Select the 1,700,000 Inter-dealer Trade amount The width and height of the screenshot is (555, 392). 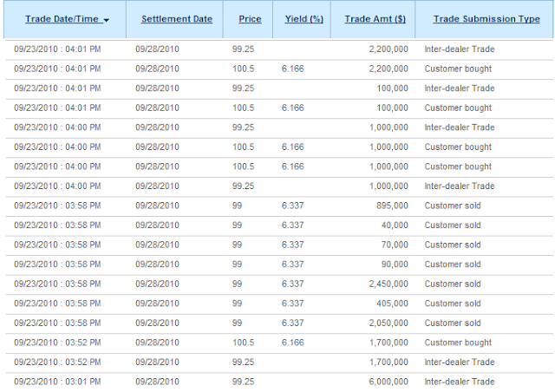[x=388, y=363]
